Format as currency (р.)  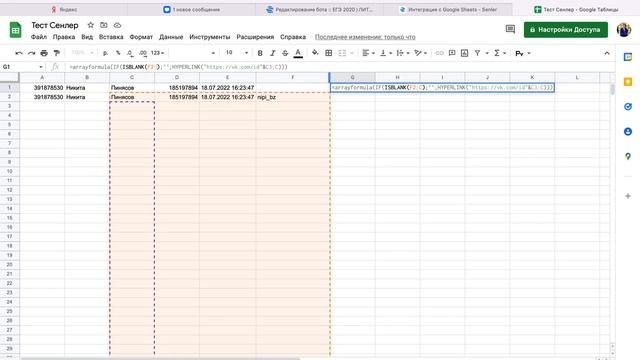(105, 53)
